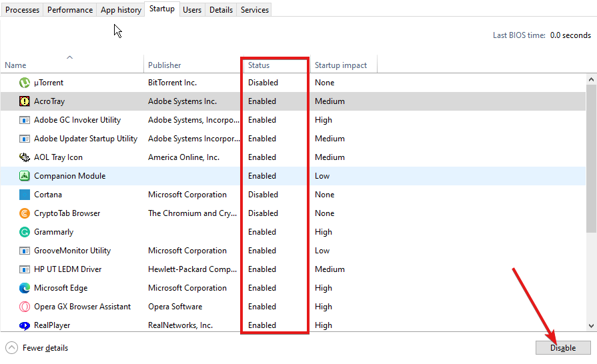Click the µTorrent app icon
Viewport: 597px width, 364px height.
tap(25, 83)
